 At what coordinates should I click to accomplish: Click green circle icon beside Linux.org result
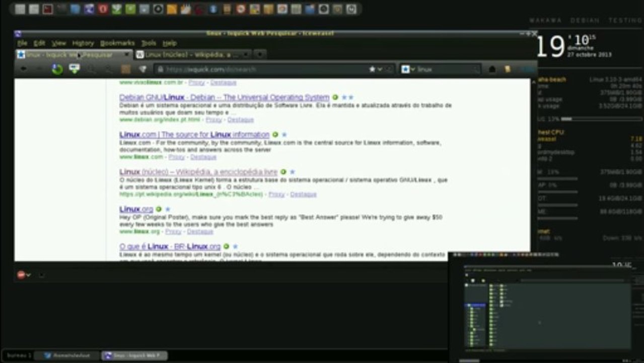click(159, 209)
